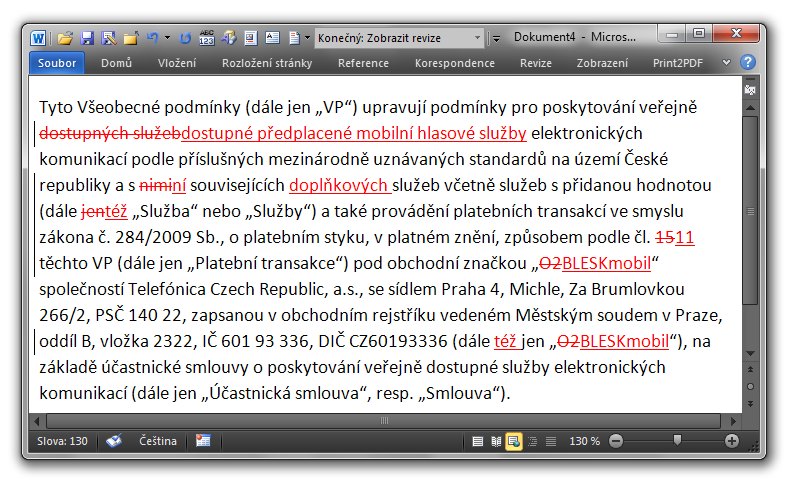
Task: Click the new document page icon
Action: pyautogui.click(x=294, y=38)
